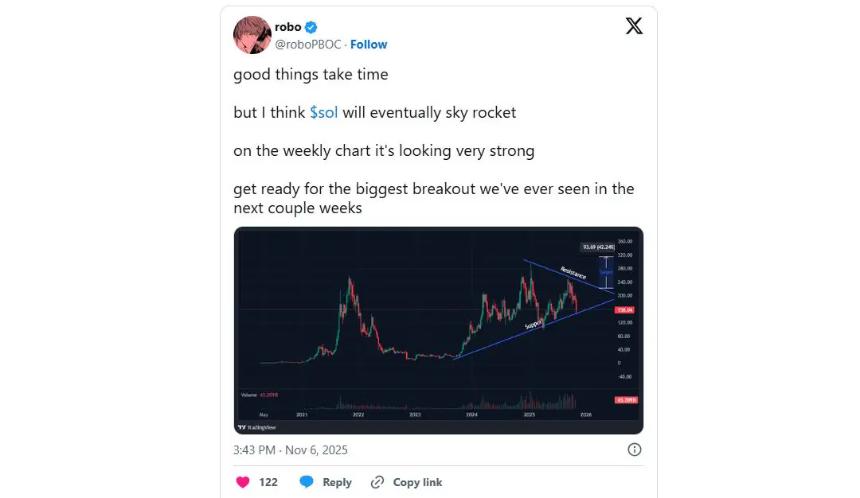Open the @roboPBOC handle link

pyautogui.click(x=307, y=44)
